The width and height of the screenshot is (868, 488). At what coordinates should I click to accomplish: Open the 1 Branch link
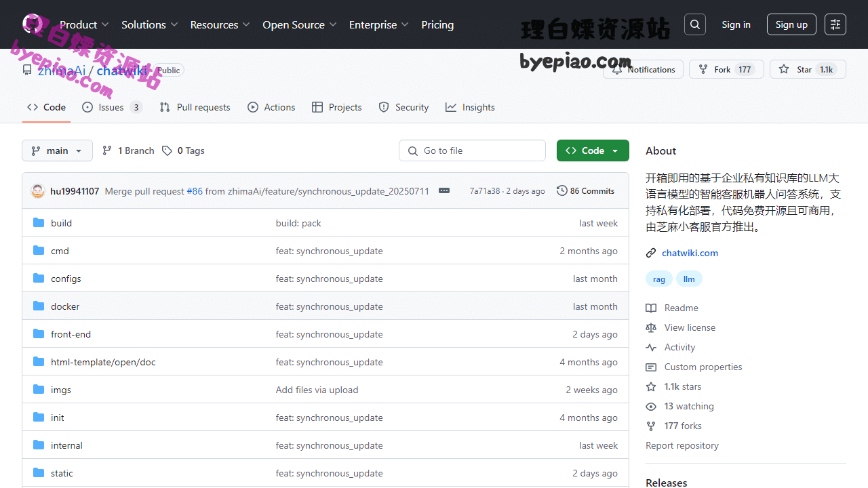coord(128,150)
